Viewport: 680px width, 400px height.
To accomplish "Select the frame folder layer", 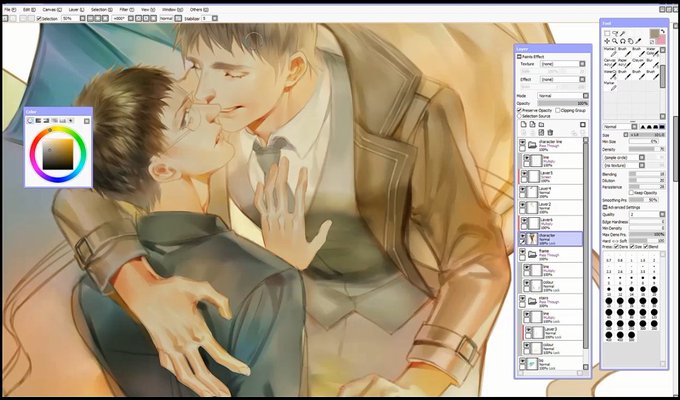I will tap(551, 254).
